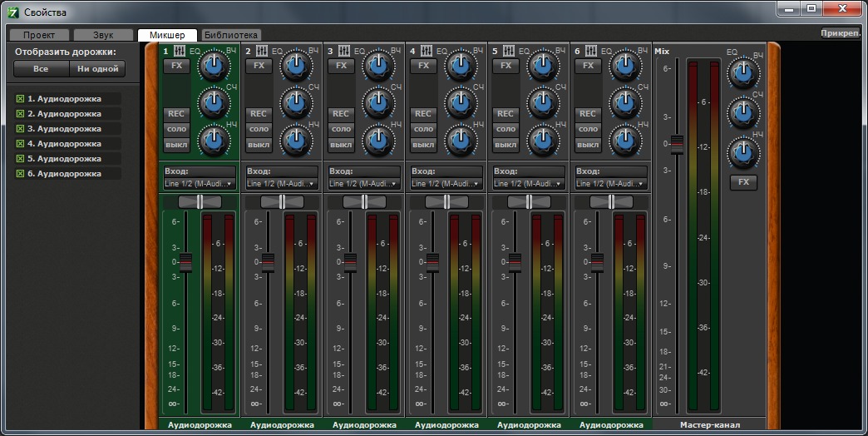Click track 2 pan slider
This screenshot has width=868, height=436.
[283, 201]
